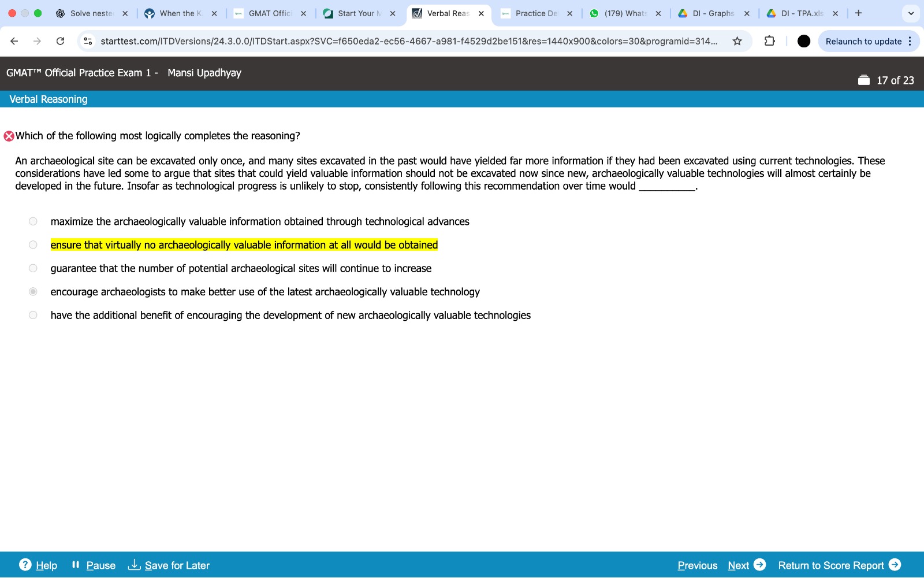Click the Pause link
Image resolution: width=924 pixels, height=578 pixels.
101,565
